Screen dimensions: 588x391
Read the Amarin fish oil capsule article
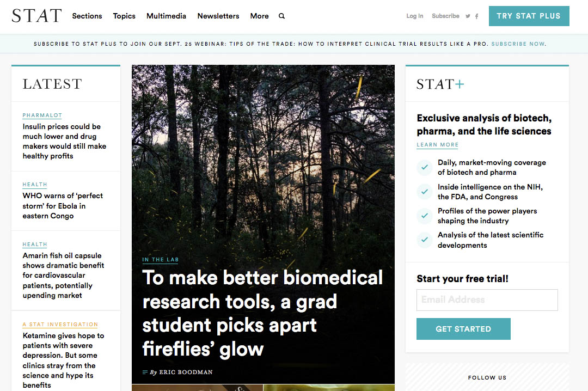[63, 276]
